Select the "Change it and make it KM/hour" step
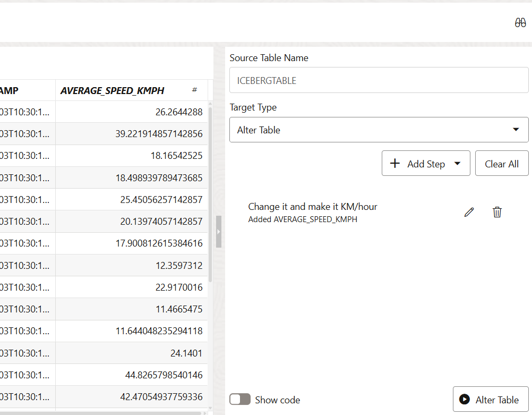The height and width of the screenshot is (415, 532). click(313, 207)
